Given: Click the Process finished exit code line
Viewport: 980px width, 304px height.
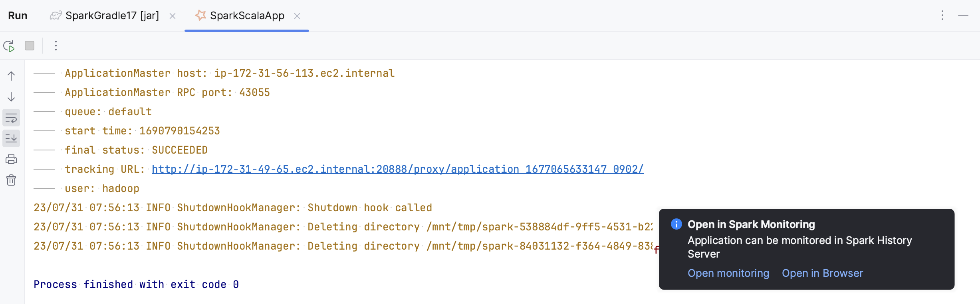Looking at the screenshot, I should tap(136, 284).
